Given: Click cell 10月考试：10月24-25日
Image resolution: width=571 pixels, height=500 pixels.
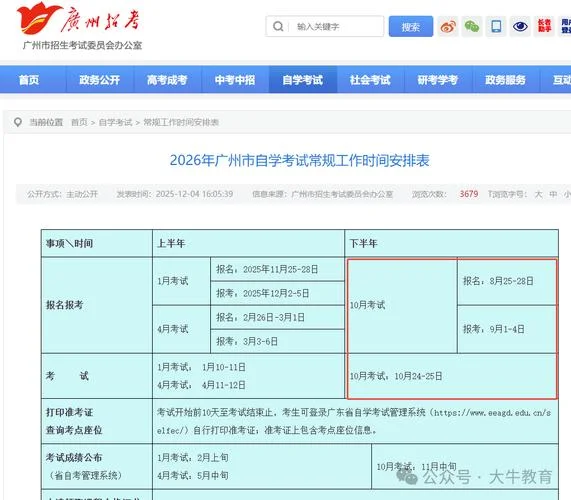Looking at the screenshot, I should [x=452, y=376].
